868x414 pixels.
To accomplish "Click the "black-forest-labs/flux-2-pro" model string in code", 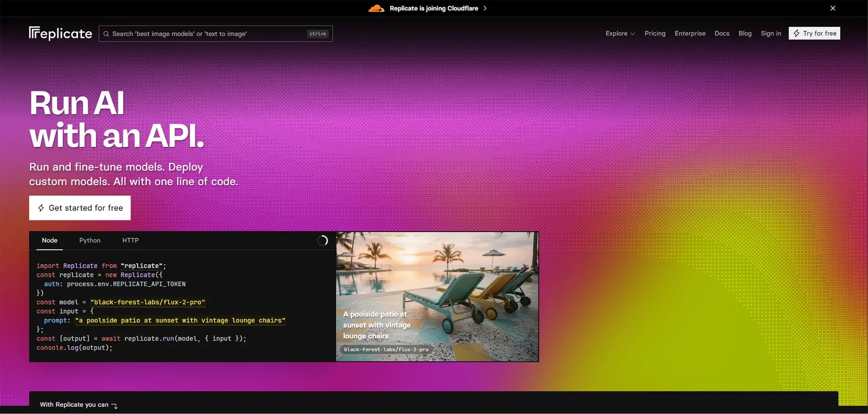I will pyautogui.click(x=148, y=302).
